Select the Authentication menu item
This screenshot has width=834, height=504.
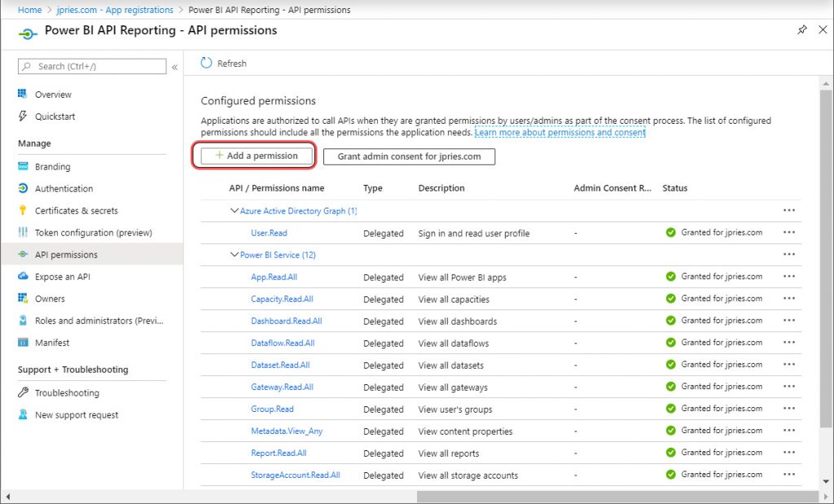pos(64,189)
